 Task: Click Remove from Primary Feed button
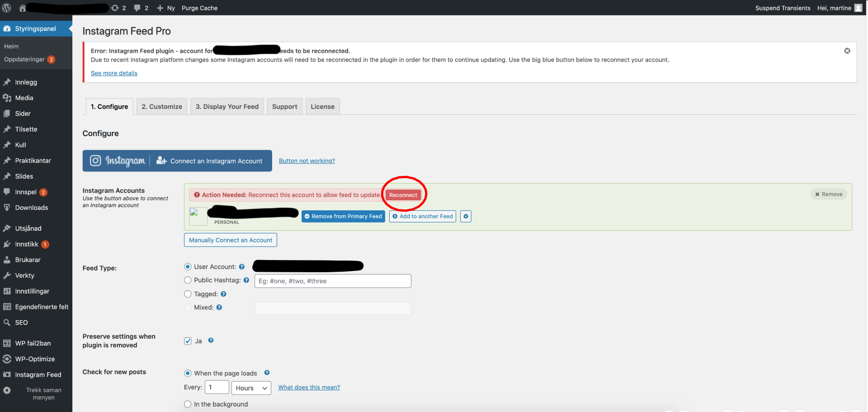click(343, 216)
